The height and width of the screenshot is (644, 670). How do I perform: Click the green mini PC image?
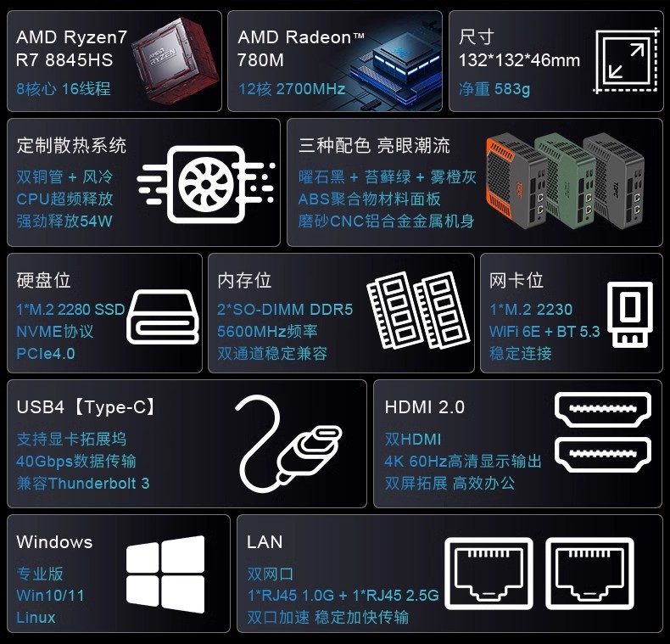point(565,178)
